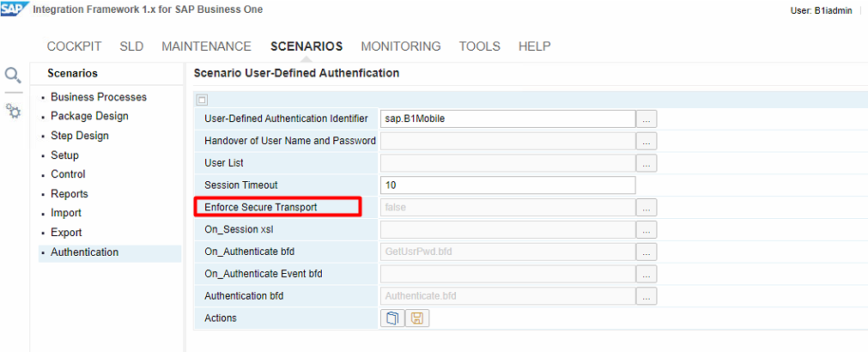Click the SAP logo

pos(14,9)
